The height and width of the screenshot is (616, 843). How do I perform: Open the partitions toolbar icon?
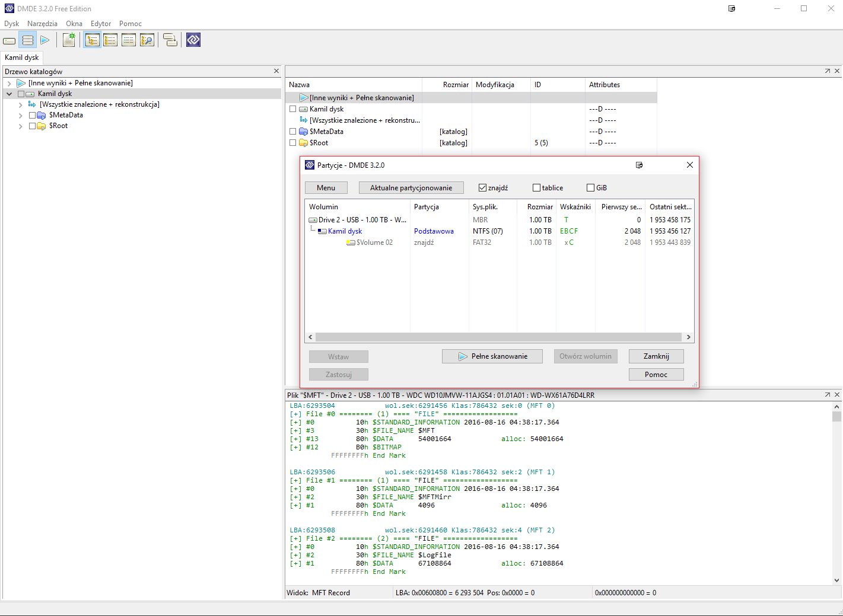[27, 40]
